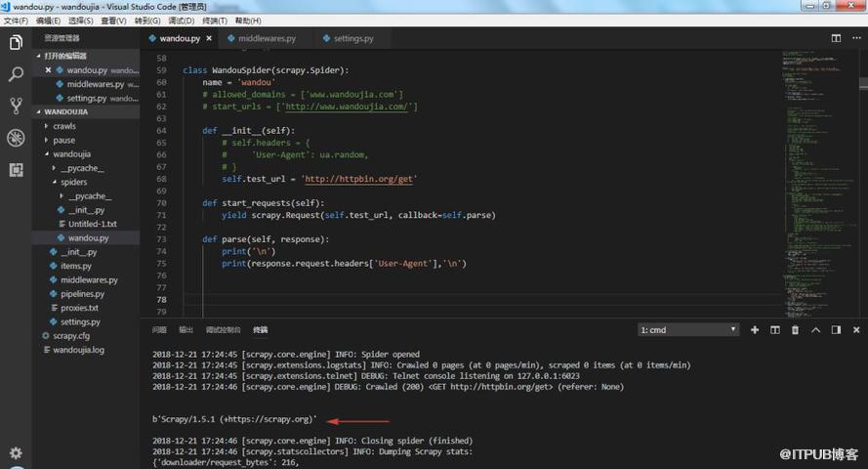Open pipelines.py in the file tree
Image resolution: width=868 pixels, height=469 pixels.
coord(82,294)
